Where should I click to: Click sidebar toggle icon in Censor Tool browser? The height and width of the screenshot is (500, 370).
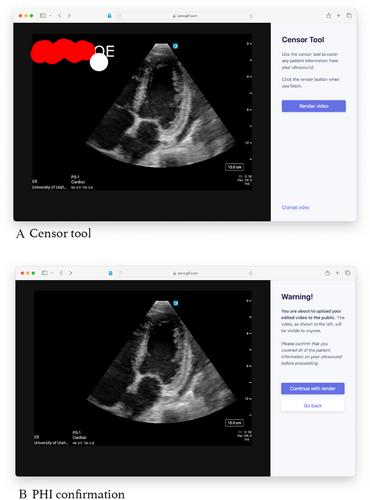(x=43, y=15)
